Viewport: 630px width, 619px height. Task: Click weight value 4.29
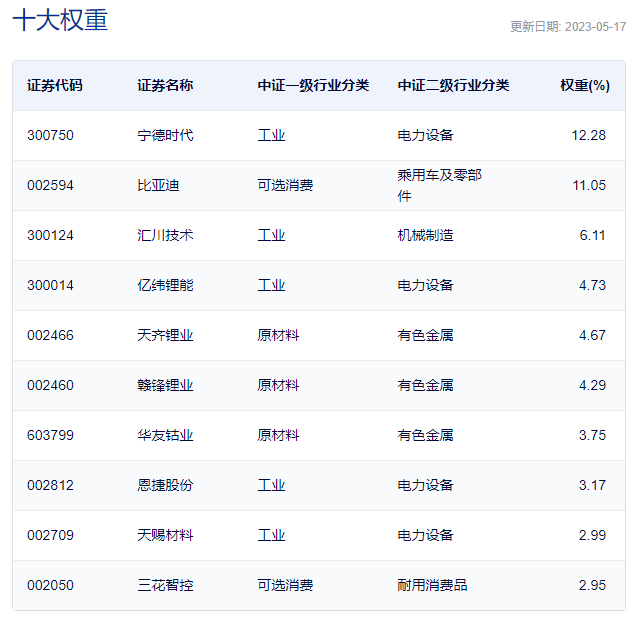click(x=592, y=386)
